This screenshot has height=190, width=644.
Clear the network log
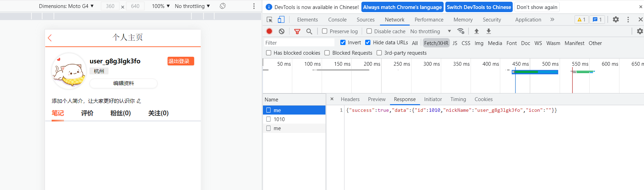pyautogui.click(x=282, y=31)
